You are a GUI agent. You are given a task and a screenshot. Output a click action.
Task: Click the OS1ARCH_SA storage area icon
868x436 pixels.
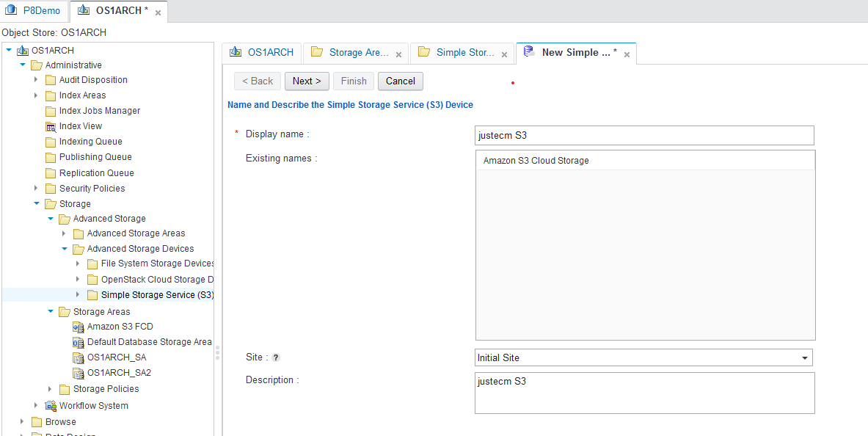(79, 357)
